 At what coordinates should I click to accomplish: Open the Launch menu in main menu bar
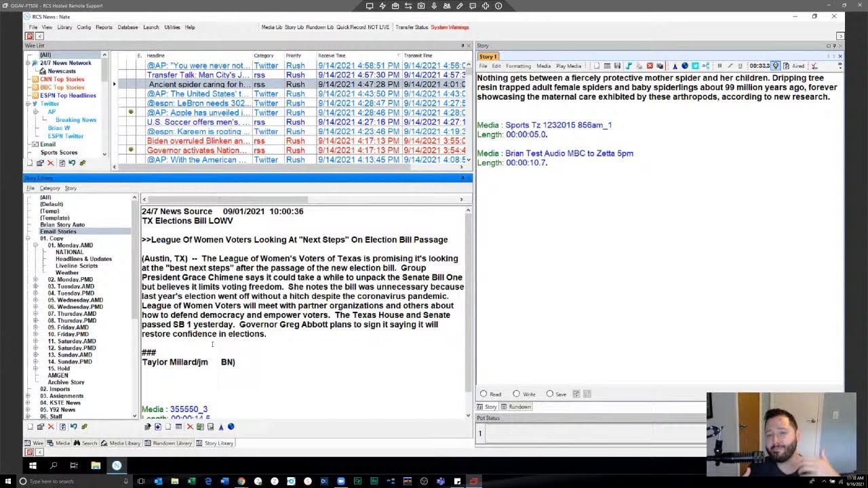tap(151, 27)
